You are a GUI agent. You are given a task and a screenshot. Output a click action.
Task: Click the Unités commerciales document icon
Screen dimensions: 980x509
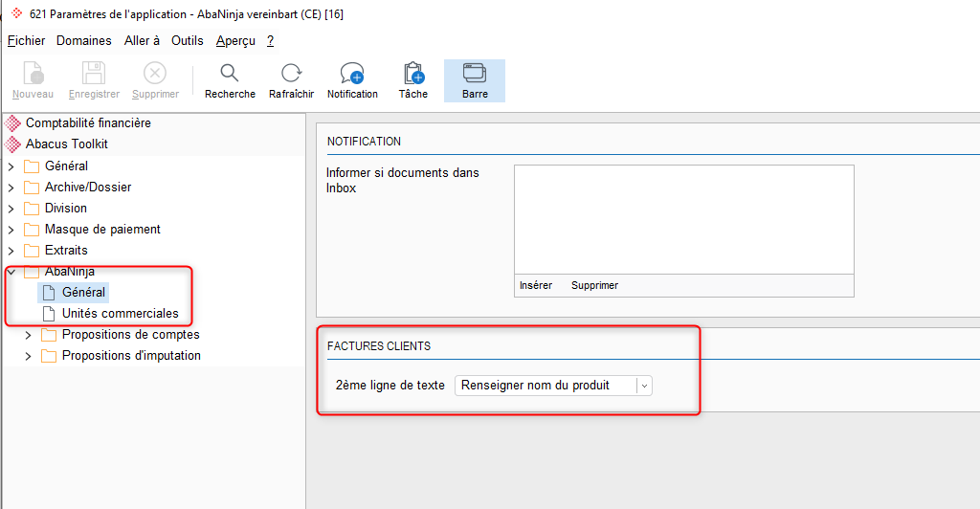coord(48,314)
